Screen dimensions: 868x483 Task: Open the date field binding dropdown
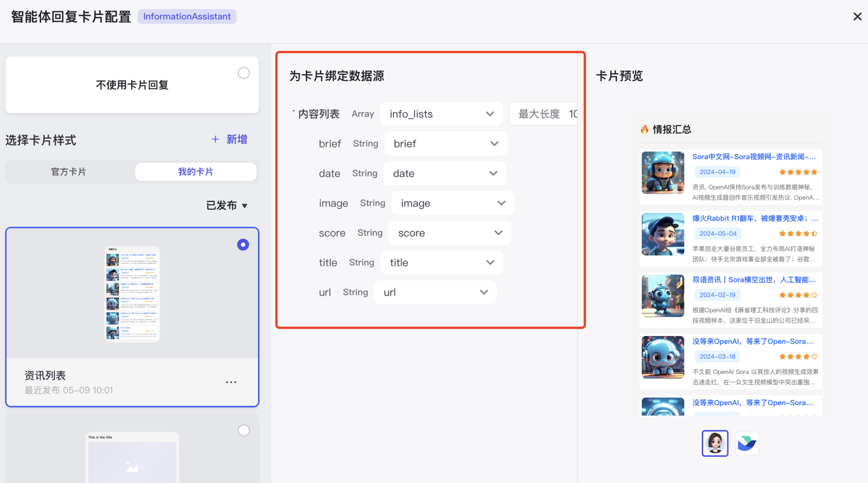(445, 174)
